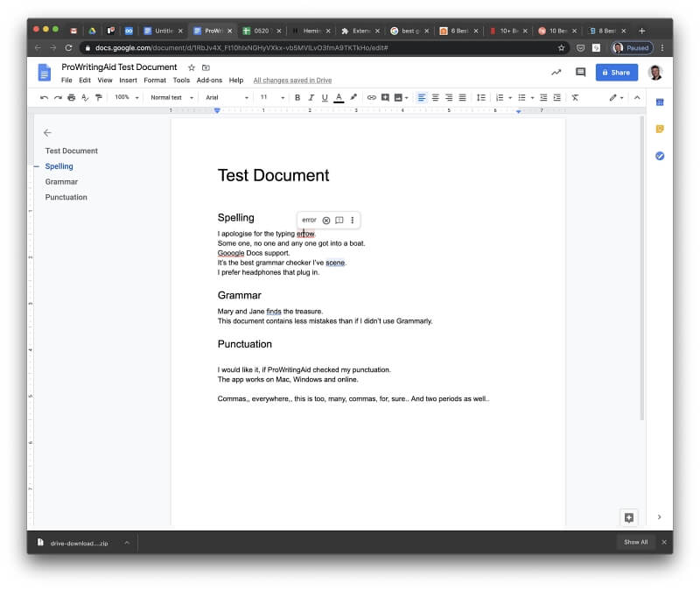
Task: Set right text alignment
Action: 449,97
